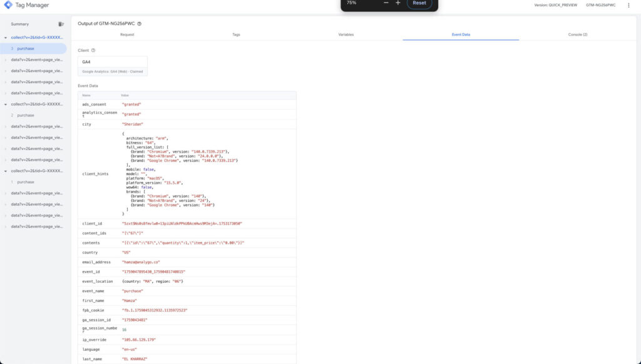Open the Console (2) tab
Image resolution: width=641 pixels, height=364 pixels.
(x=577, y=34)
